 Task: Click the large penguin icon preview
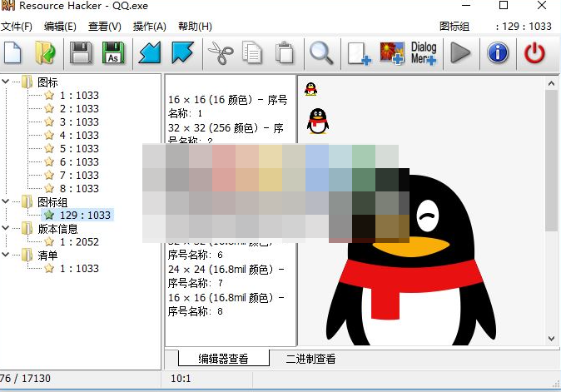click(x=411, y=260)
